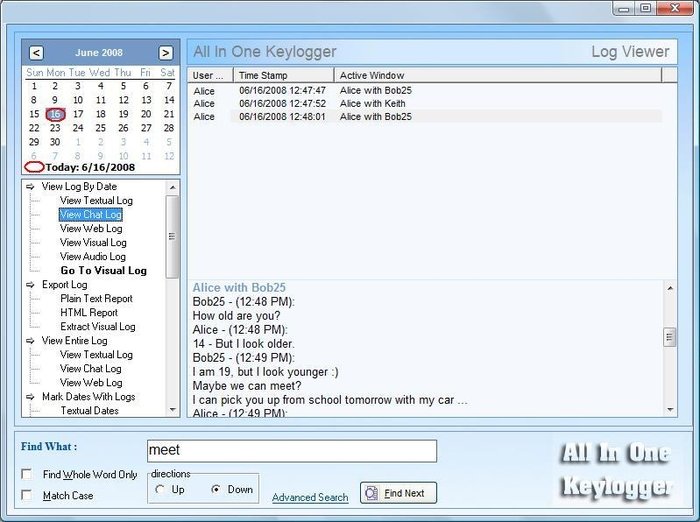The width and height of the screenshot is (700, 522).
Task: Collapse the Export Log tree arrow
Action: click(x=30, y=285)
